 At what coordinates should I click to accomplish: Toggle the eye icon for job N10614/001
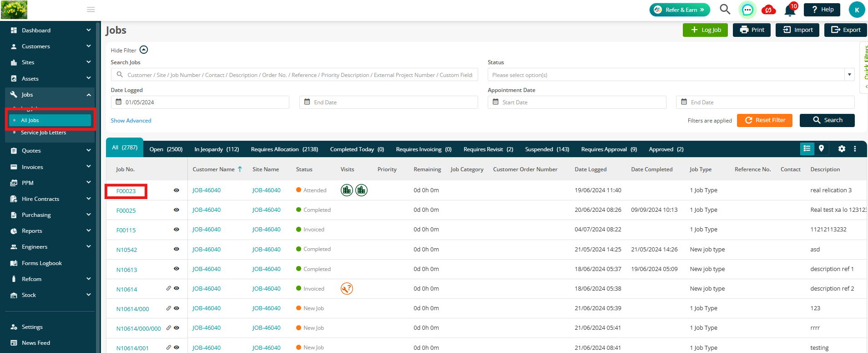click(x=177, y=348)
